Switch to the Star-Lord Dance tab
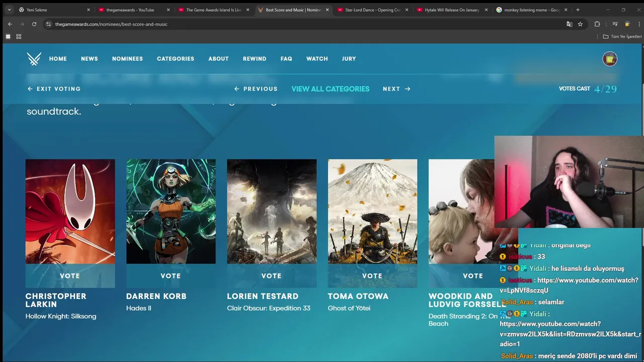Viewport: 644px width, 362px height. pos(372,10)
